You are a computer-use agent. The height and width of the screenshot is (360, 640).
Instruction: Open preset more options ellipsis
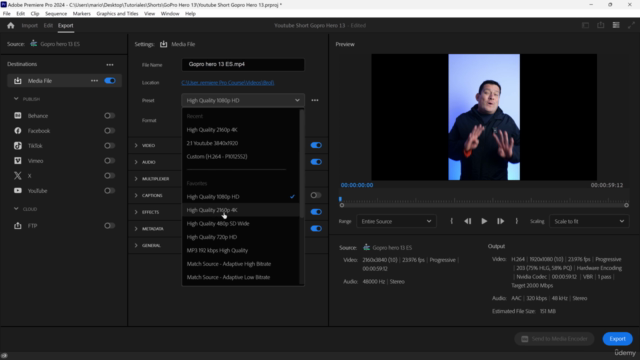tap(315, 100)
